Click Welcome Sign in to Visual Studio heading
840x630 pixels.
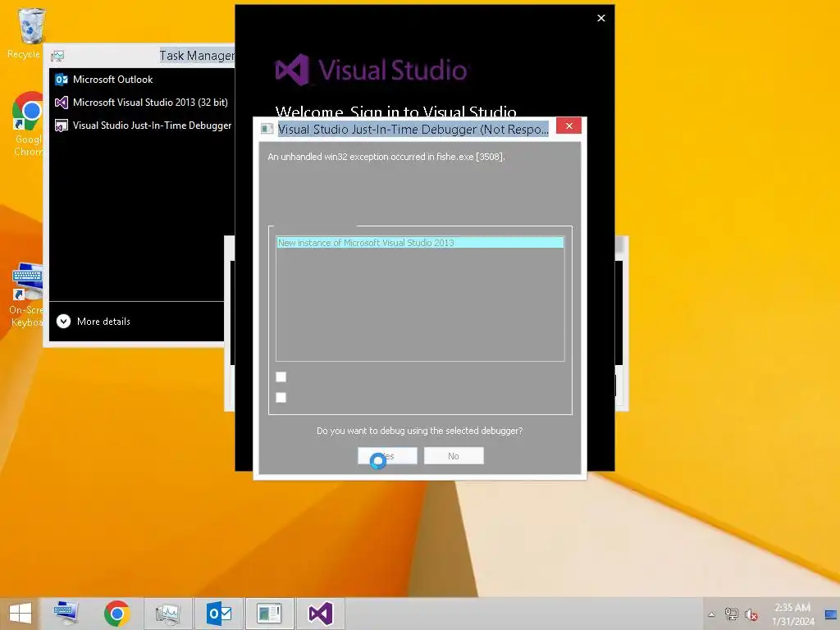pyautogui.click(x=396, y=111)
